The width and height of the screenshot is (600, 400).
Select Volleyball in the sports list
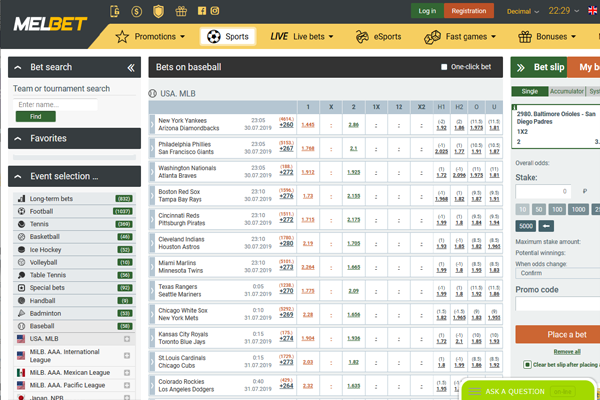(x=74, y=262)
